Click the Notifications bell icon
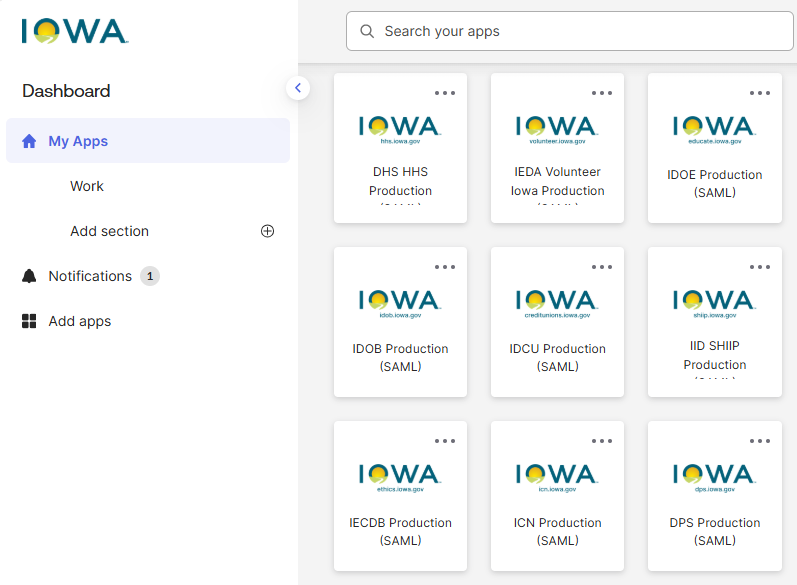797x585 pixels. click(29, 276)
